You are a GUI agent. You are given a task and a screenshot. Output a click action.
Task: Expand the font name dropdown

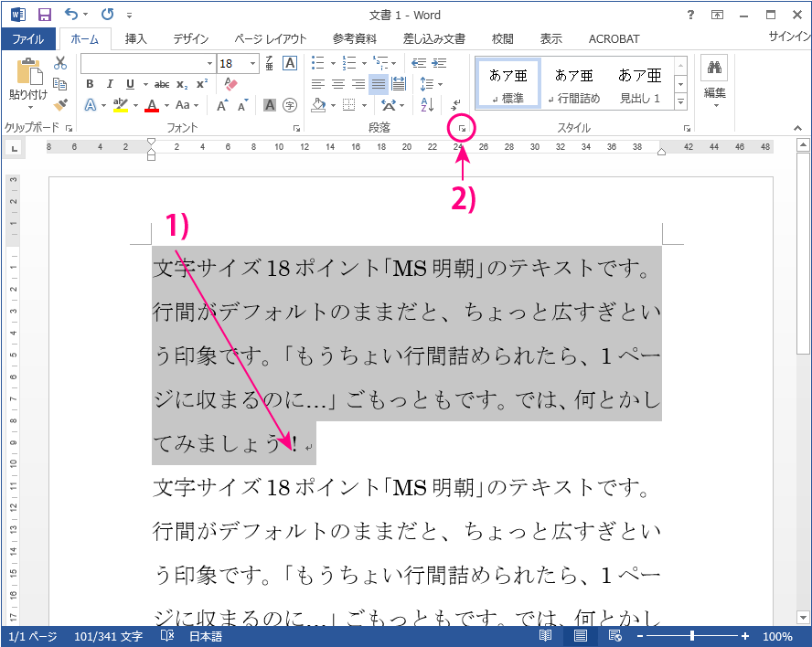point(209,63)
